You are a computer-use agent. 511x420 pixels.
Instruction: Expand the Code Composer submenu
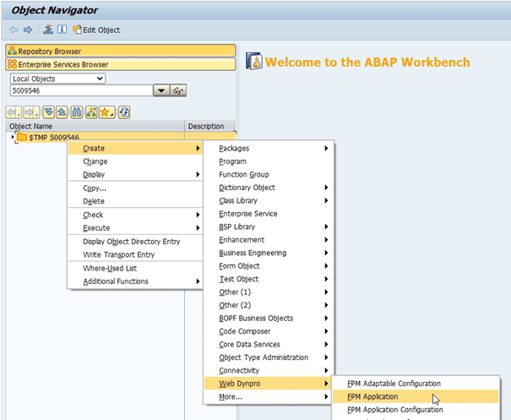[269, 331]
